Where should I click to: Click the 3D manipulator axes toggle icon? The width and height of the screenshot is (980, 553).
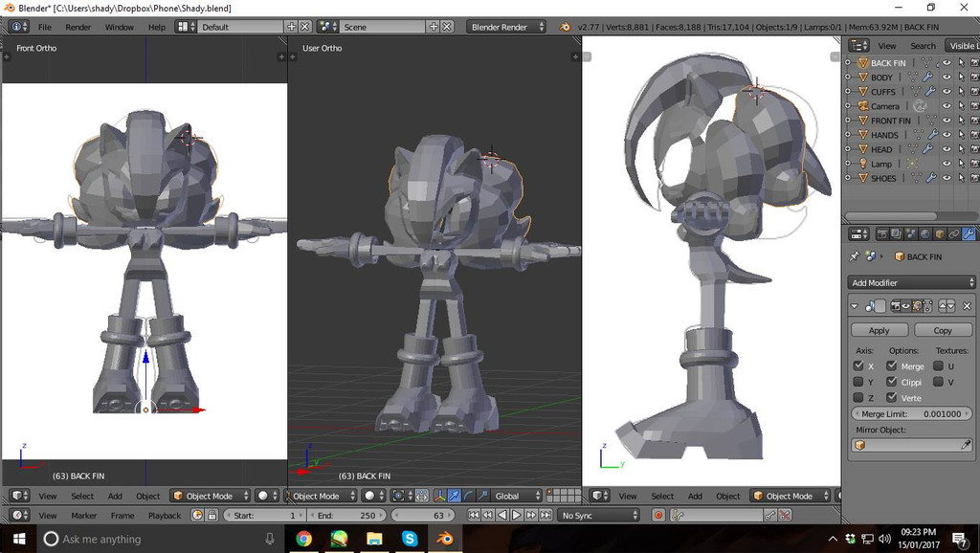click(440, 497)
